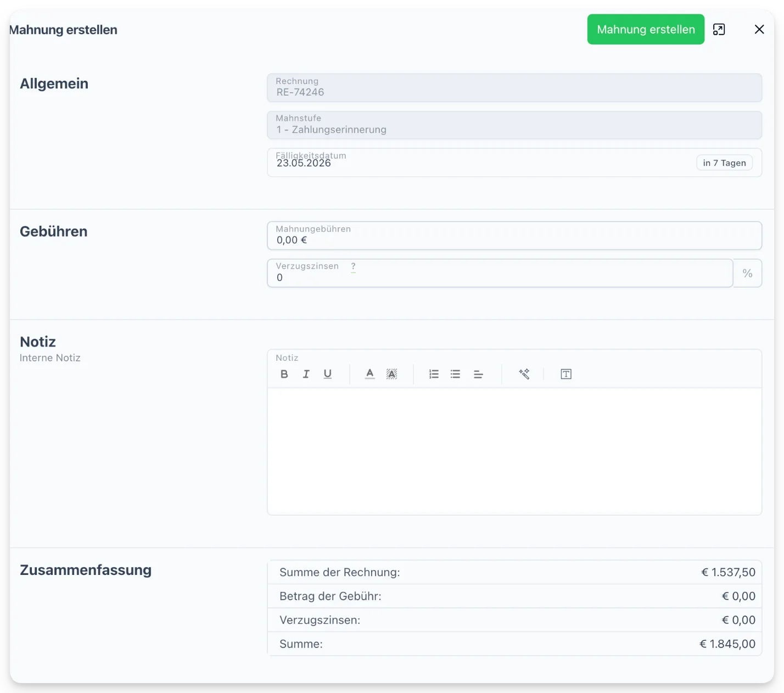784x693 pixels.
Task: Edit the Verzugszinsen value field
Action: (x=500, y=273)
